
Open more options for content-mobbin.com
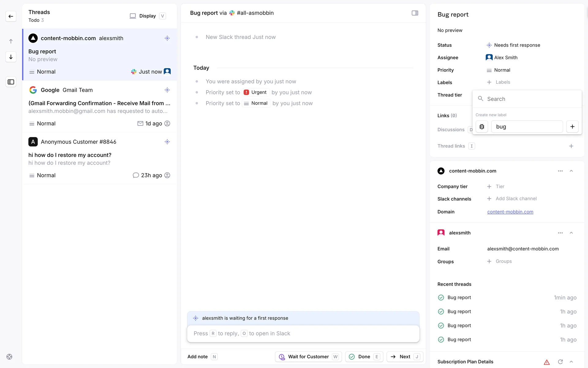[560, 171]
